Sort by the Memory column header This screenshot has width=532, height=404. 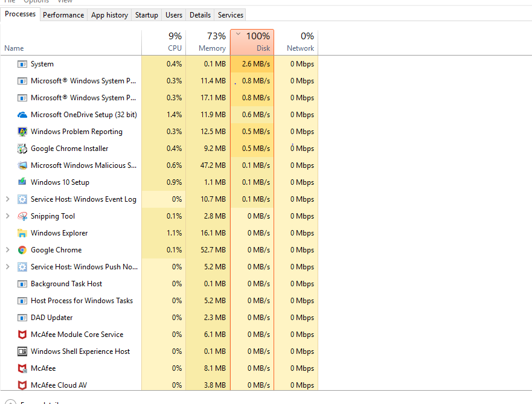coord(208,42)
